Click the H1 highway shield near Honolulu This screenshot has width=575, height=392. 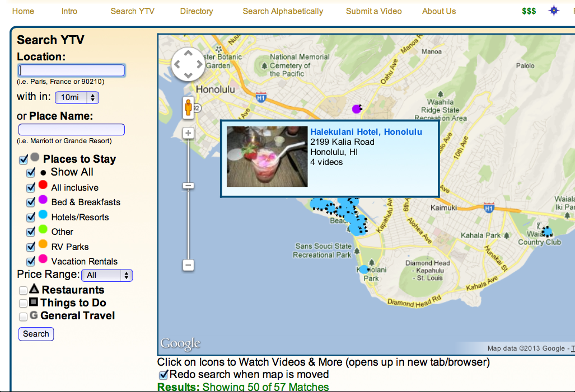(261, 97)
